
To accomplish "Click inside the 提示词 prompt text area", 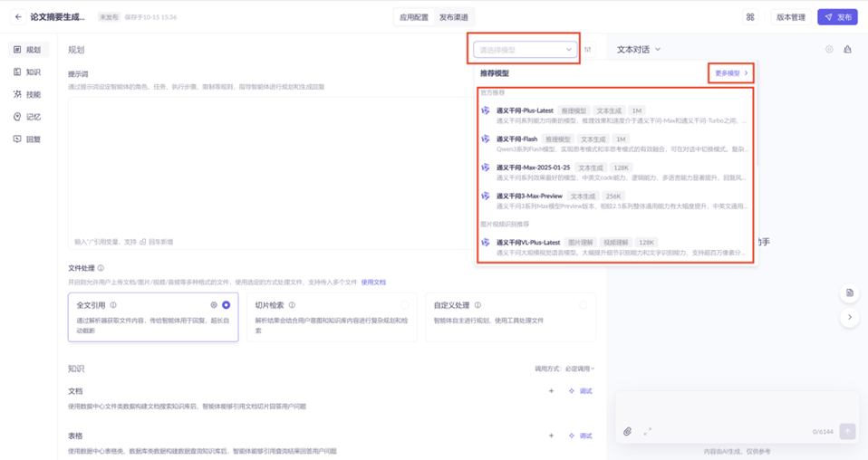I will [x=270, y=173].
